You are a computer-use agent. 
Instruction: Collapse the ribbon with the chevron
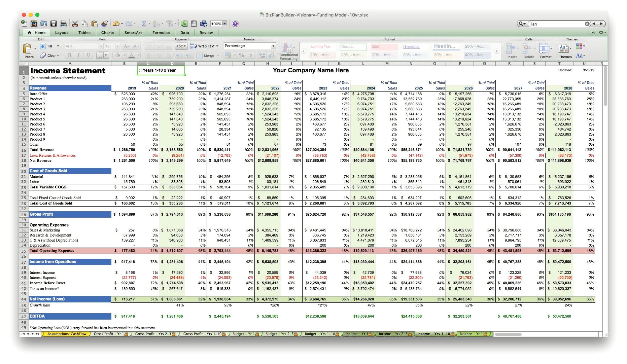tap(593, 33)
